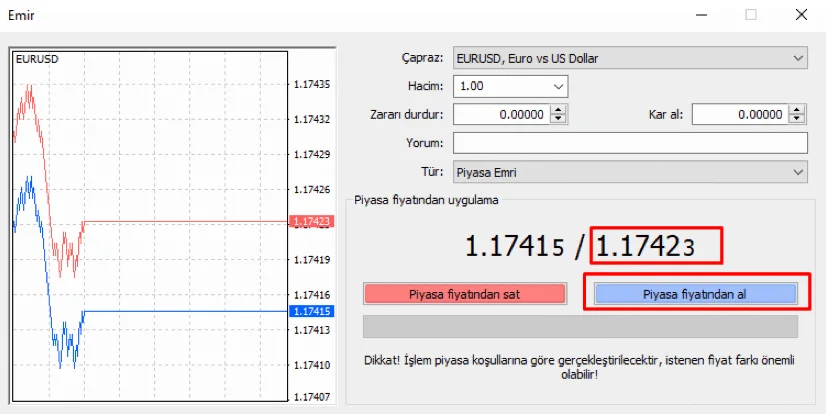Click the Zararı durdur value field
This screenshot has height=414, width=826.
501,114
